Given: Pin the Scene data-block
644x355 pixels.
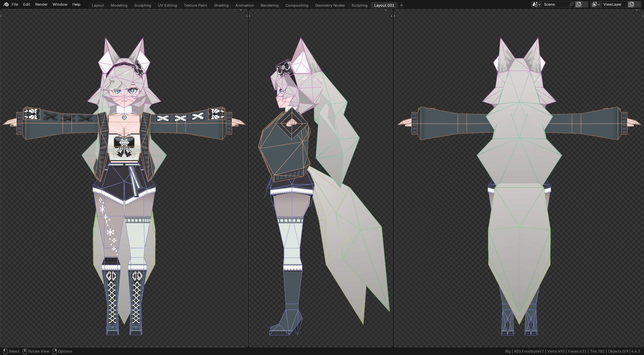Looking at the screenshot, I should [x=571, y=4].
